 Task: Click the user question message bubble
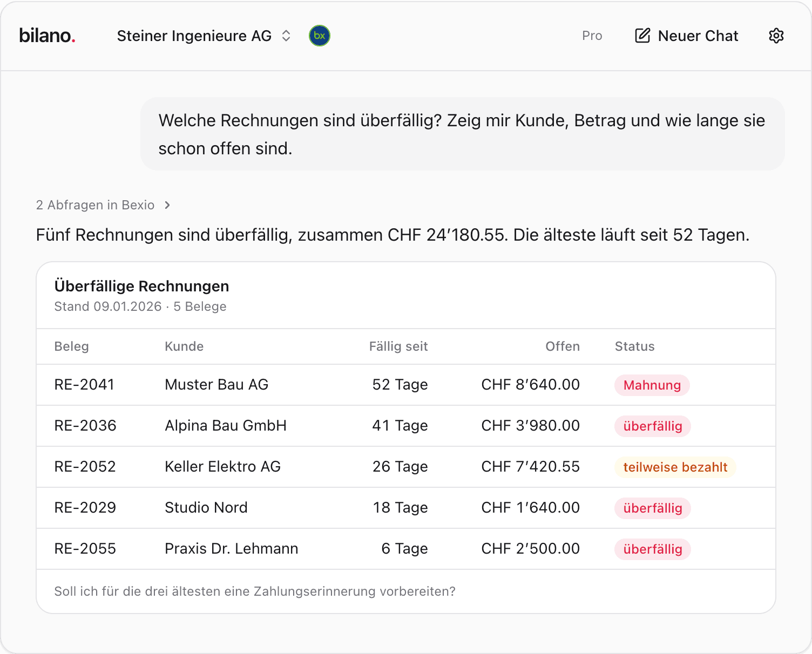tap(462, 134)
